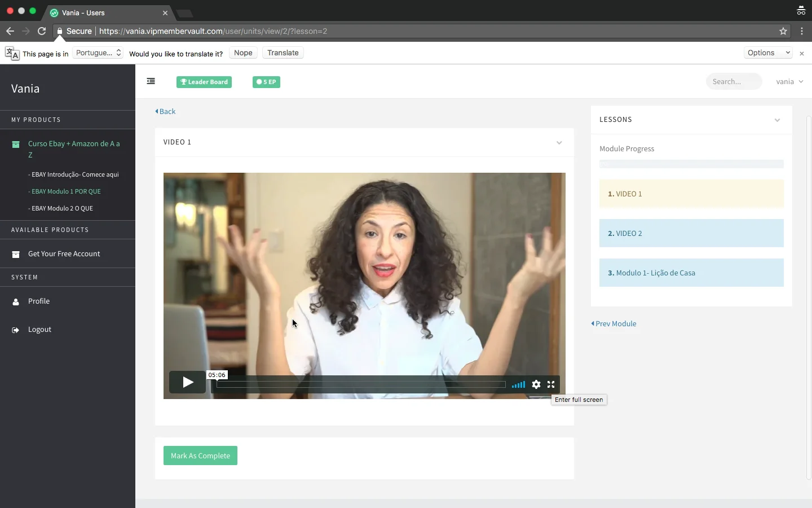The width and height of the screenshot is (812, 508).
Task: Open a new browser tab
Action: click(x=184, y=13)
